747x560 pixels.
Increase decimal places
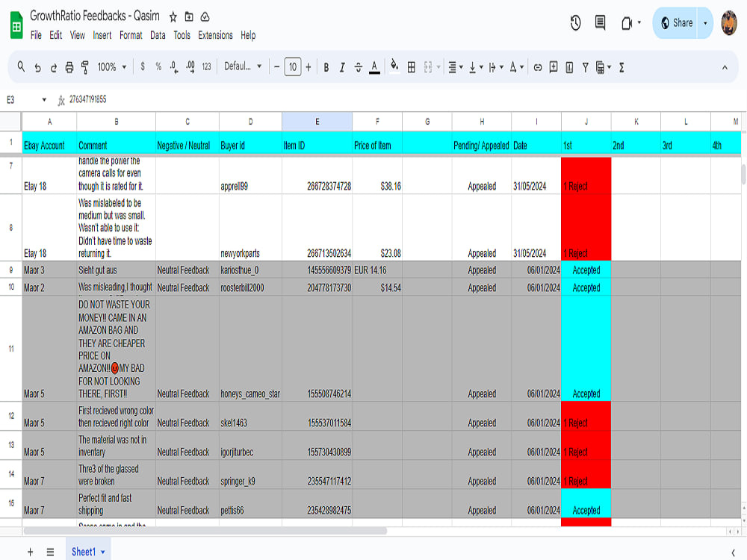point(190,67)
